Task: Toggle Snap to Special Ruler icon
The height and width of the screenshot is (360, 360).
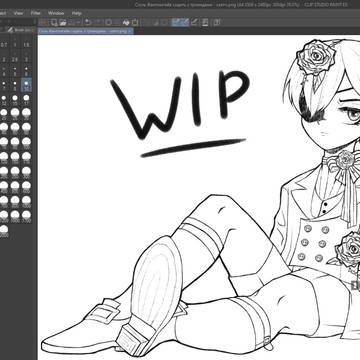Action: coord(185,22)
